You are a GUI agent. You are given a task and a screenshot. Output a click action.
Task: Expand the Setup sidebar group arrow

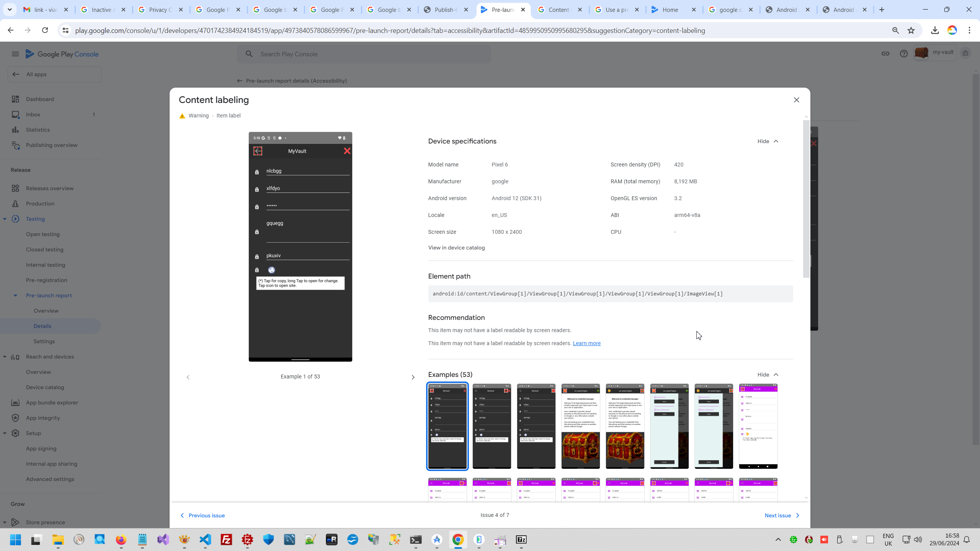[x=5, y=433]
